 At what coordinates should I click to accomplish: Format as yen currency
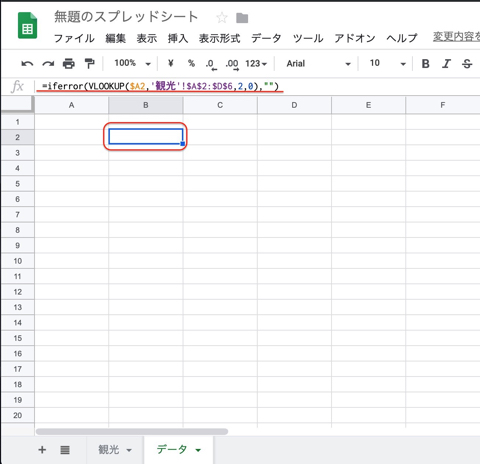pos(171,63)
